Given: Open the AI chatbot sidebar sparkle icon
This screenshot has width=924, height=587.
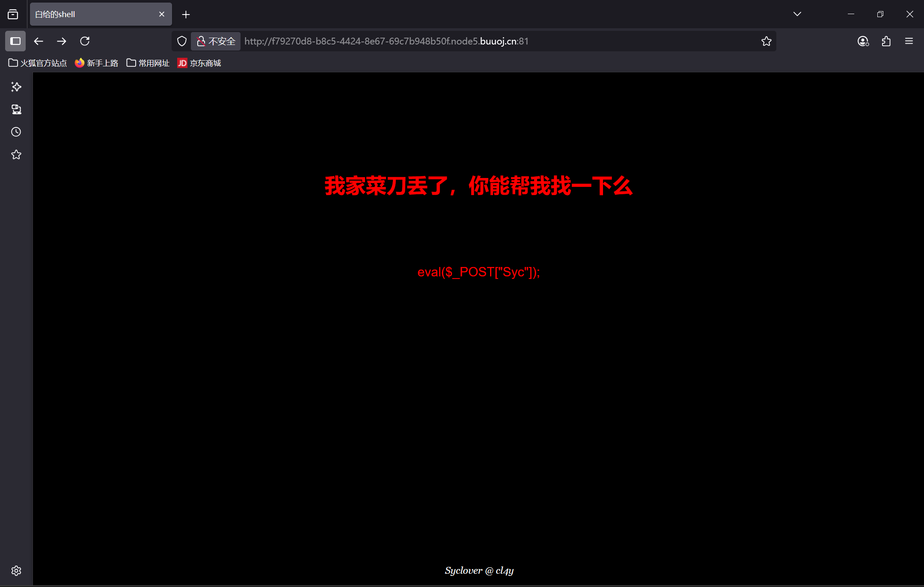Looking at the screenshot, I should coord(16,87).
